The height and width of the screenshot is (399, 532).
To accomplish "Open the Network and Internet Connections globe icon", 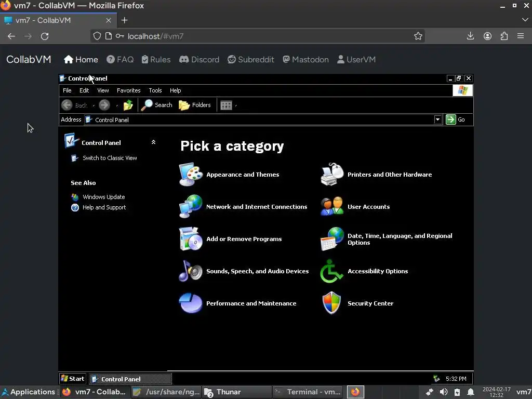I will [x=191, y=206].
